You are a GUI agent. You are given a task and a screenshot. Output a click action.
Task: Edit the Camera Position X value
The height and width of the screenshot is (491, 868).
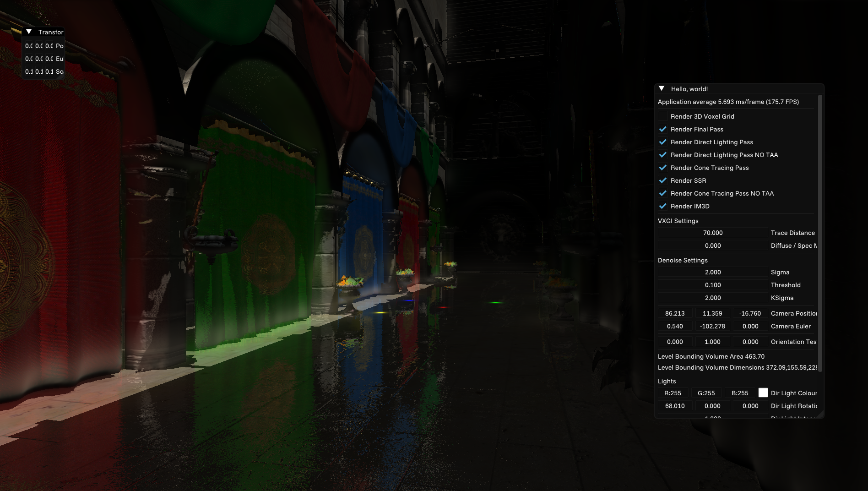(x=675, y=313)
